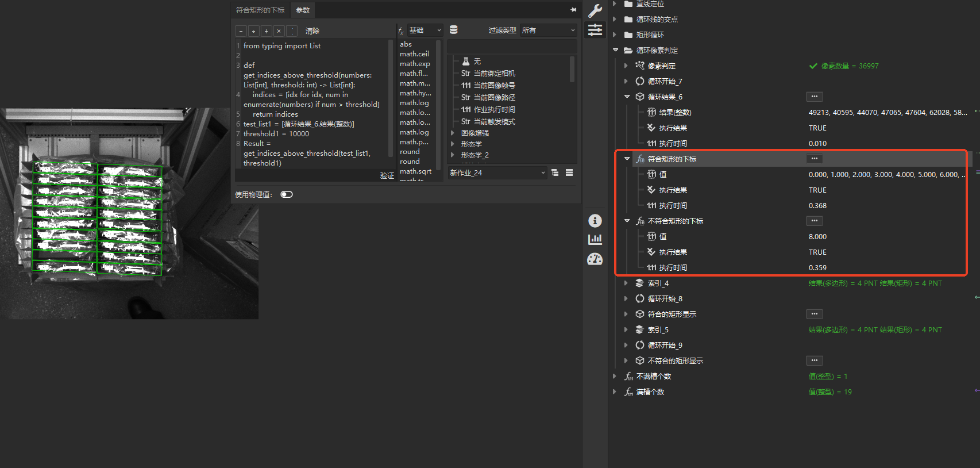
Task: Click the 验证 button
Action: point(387,175)
